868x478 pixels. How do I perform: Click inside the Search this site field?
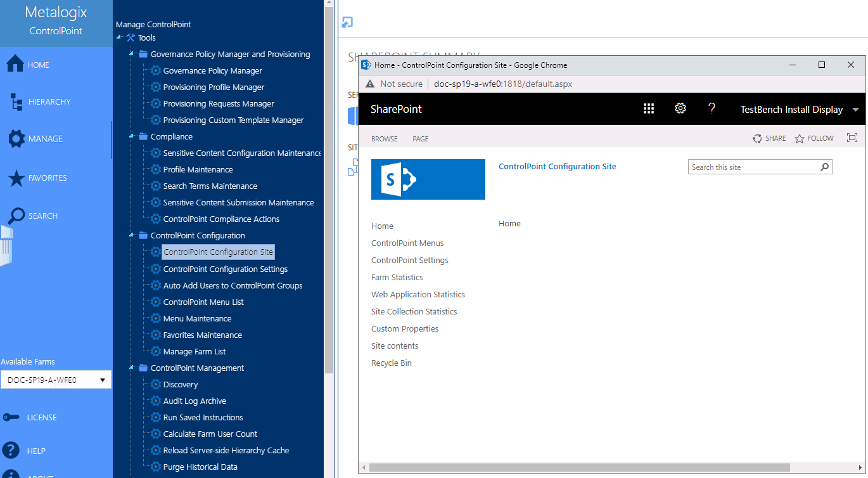tap(748, 166)
